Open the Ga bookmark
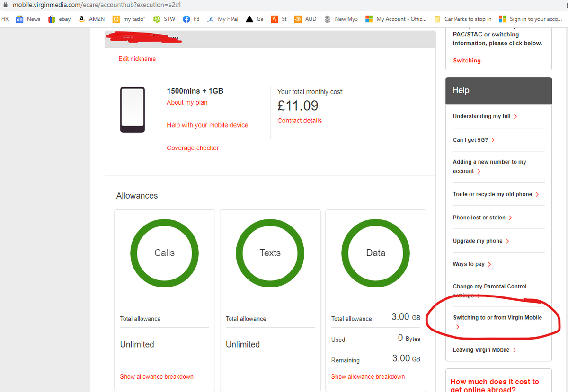 coord(255,19)
